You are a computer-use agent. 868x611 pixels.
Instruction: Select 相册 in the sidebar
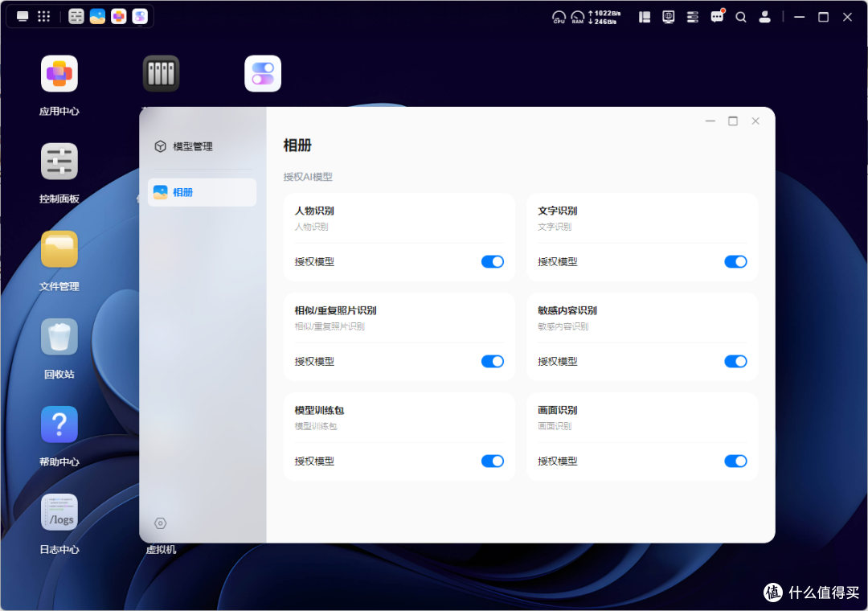[x=202, y=192]
